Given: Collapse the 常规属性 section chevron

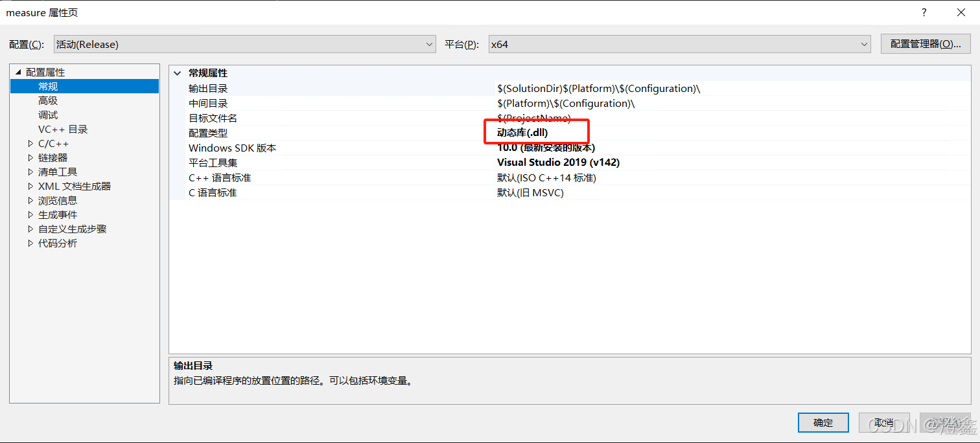Looking at the screenshot, I should click(x=178, y=73).
